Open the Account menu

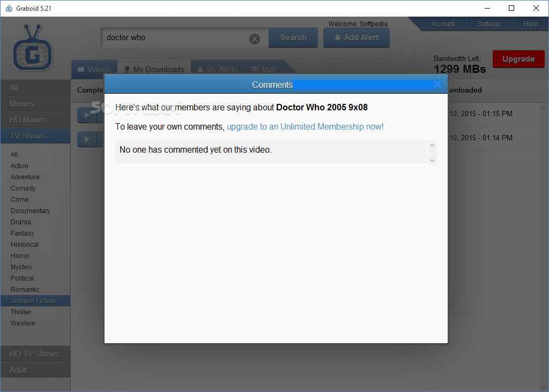click(x=443, y=24)
